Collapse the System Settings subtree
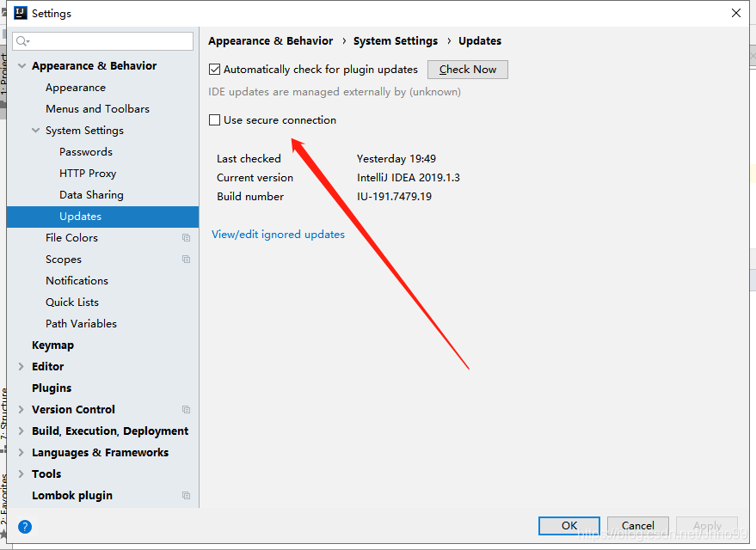The image size is (756, 550). [35, 131]
